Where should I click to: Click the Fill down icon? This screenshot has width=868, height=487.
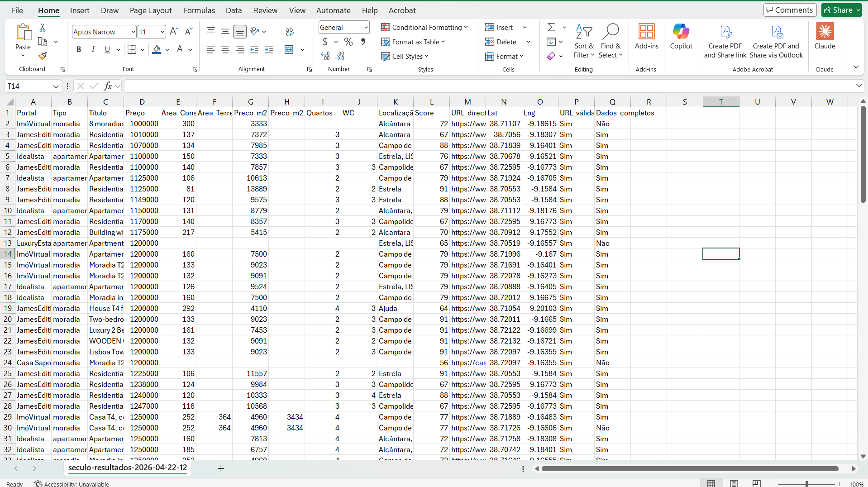[551, 42]
